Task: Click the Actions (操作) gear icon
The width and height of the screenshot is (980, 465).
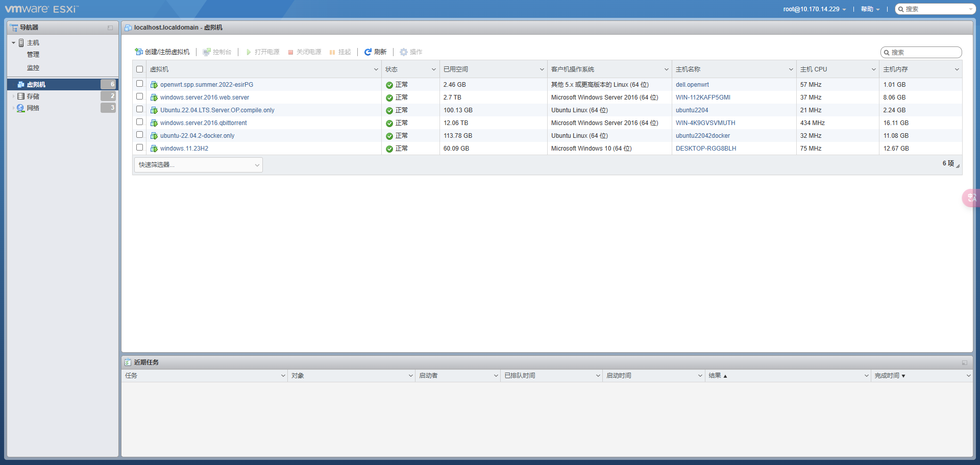Action: [404, 52]
